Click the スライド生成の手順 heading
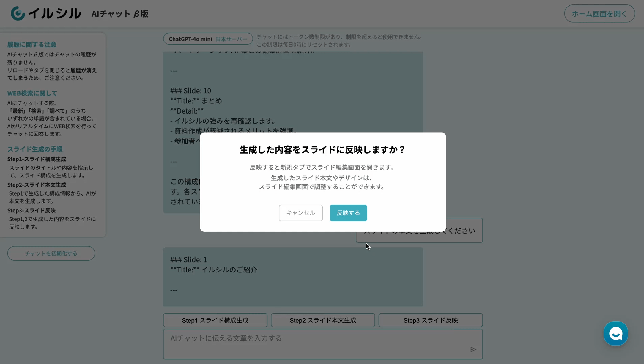644x364 pixels. 35,149
